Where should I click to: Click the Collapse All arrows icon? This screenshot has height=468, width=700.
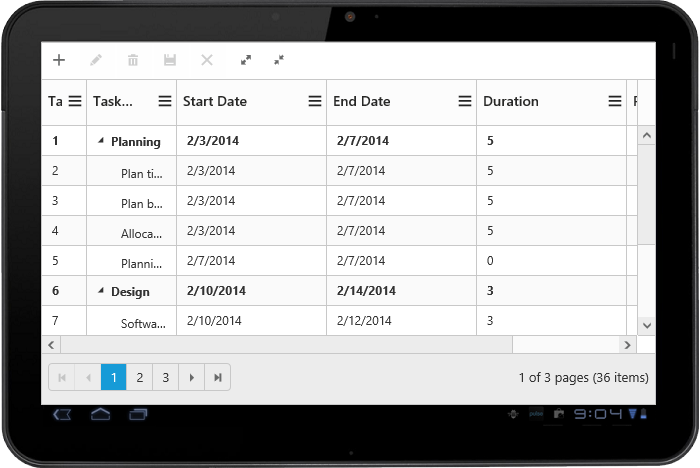pyautogui.click(x=279, y=60)
